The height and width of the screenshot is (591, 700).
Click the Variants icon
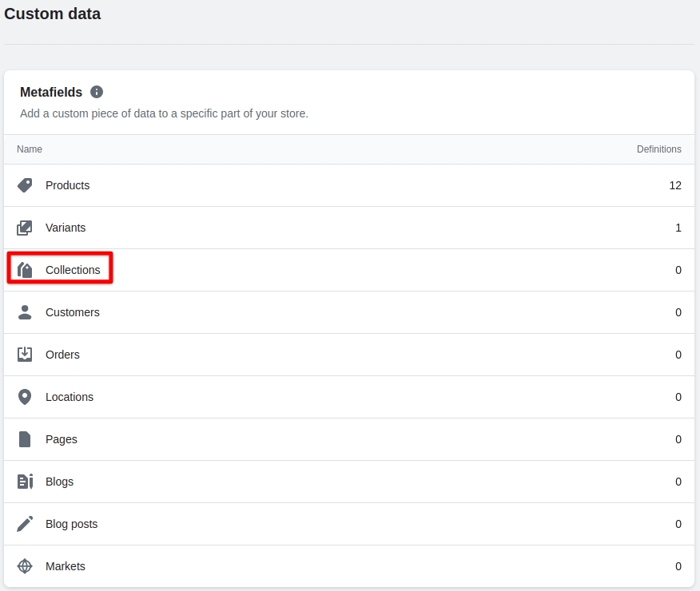click(x=25, y=228)
